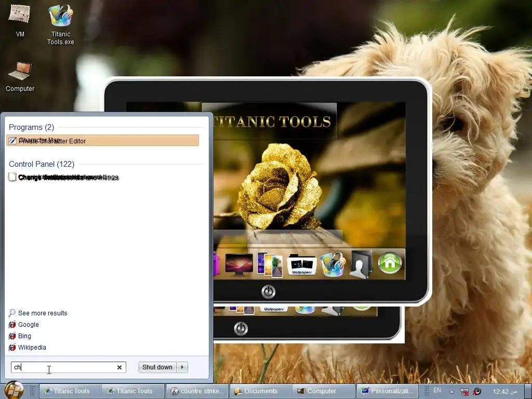
Task: Switch to countre strike taskbar window
Action: pyautogui.click(x=197, y=391)
